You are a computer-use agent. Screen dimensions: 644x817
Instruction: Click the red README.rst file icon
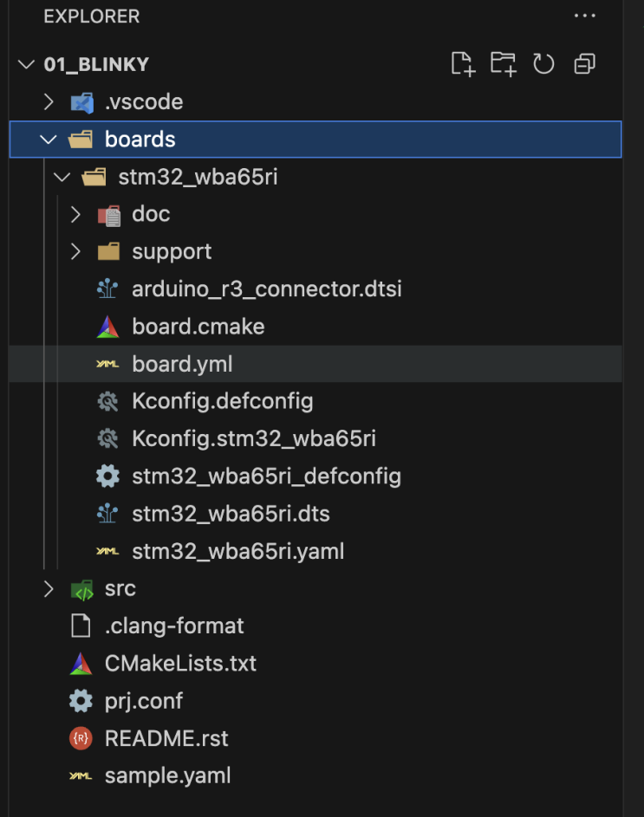click(x=81, y=739)
